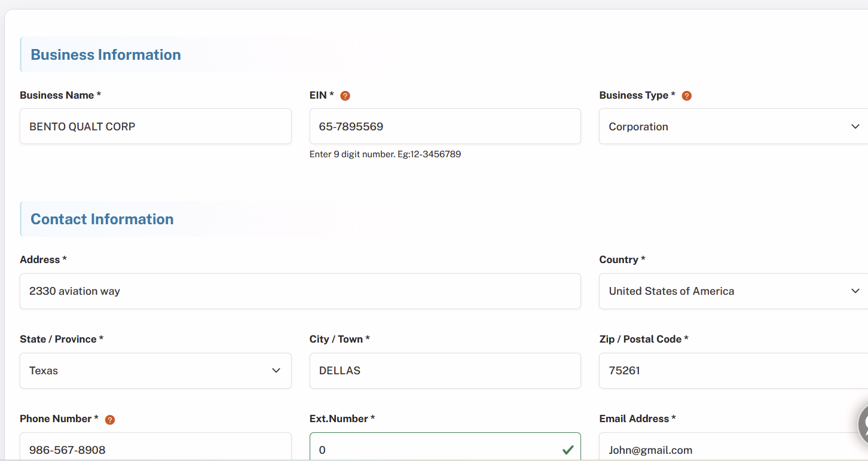Viewport: 868px width, 461px height.
Task: Click the chat bubble icon at the right edge
Action: (863, 425)
